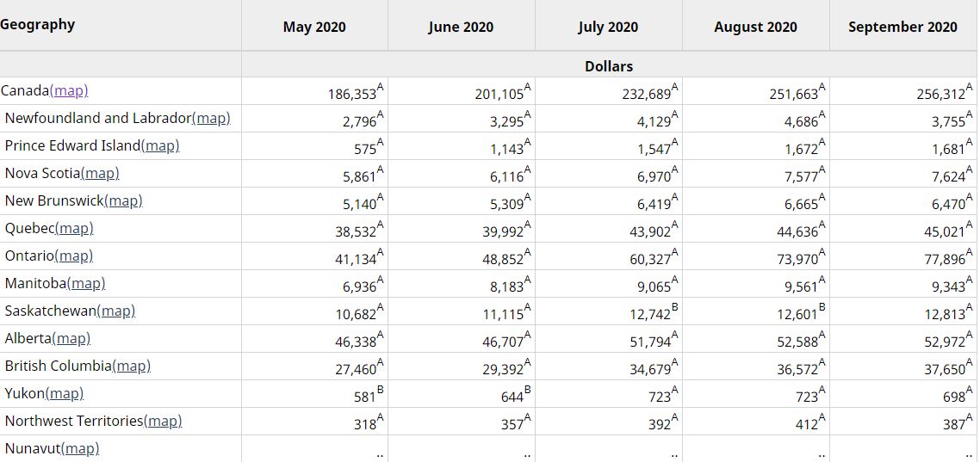980x462 pixels.
Task: Click Canada's May 2020 value 186,353
Action: 352,94
